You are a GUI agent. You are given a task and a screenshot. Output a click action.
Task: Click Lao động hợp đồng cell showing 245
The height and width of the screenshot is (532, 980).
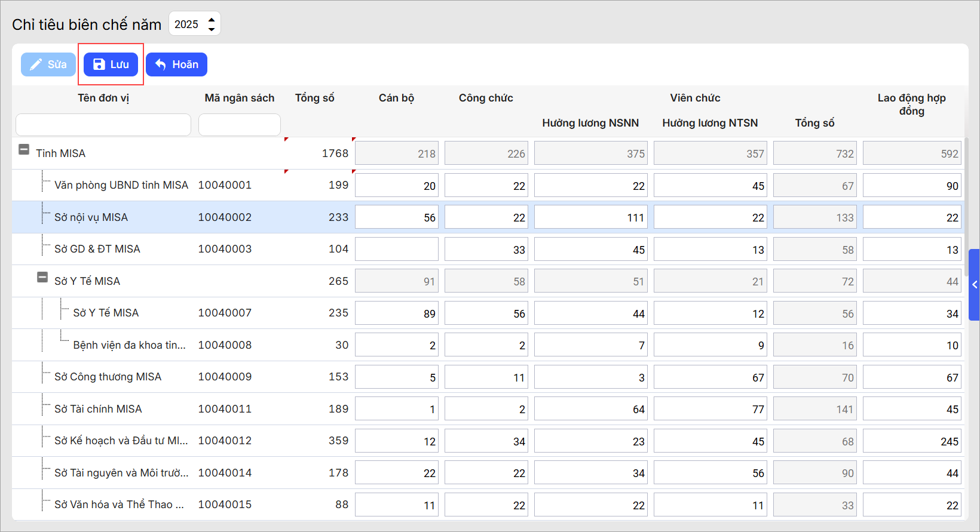pos(911,441)
